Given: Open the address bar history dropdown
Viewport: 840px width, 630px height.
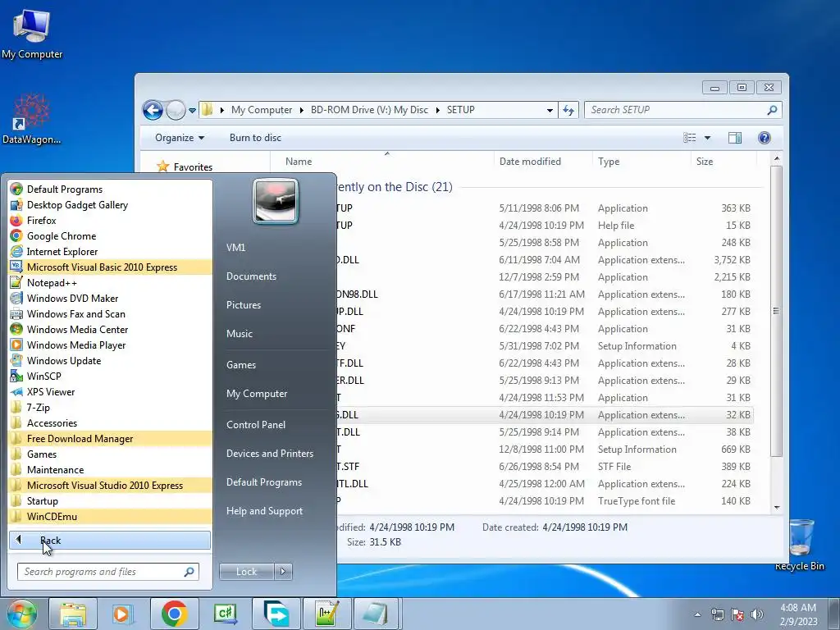Looking at the screenshot, I should 550,111.
